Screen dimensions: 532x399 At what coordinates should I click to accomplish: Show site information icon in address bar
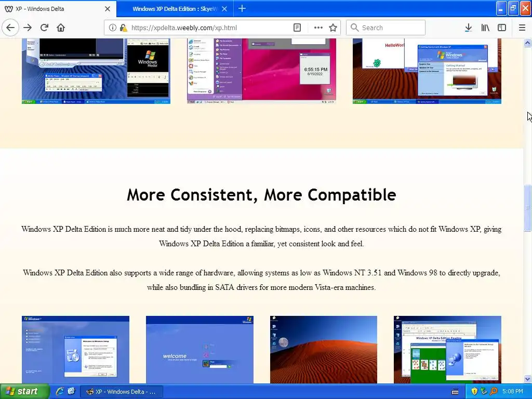pos(113,28)
